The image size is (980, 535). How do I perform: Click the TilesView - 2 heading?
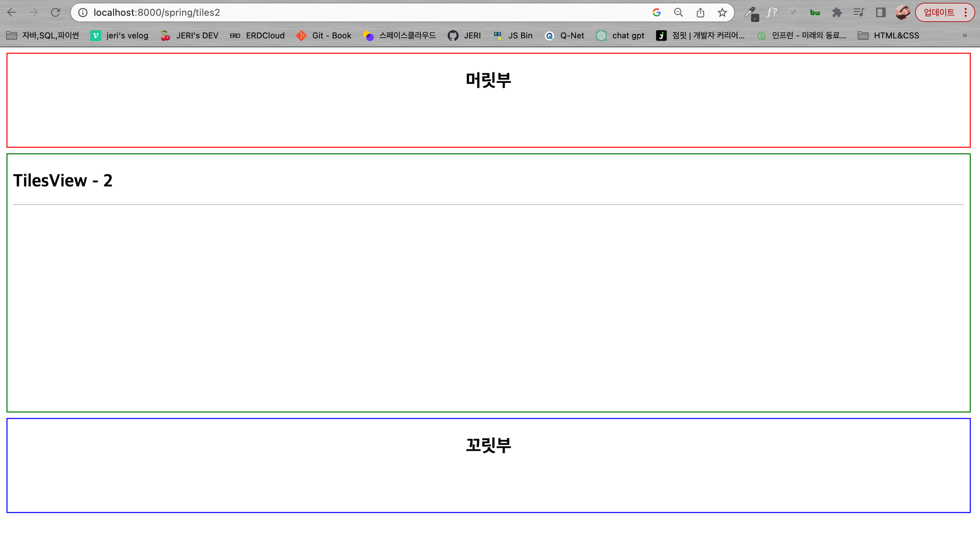[63, 180]
